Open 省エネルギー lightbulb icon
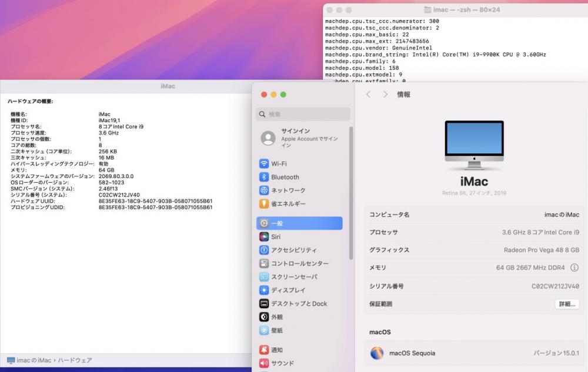Viewport: 588px width, 372px height. pyautogui.click(x=264, y=204)
